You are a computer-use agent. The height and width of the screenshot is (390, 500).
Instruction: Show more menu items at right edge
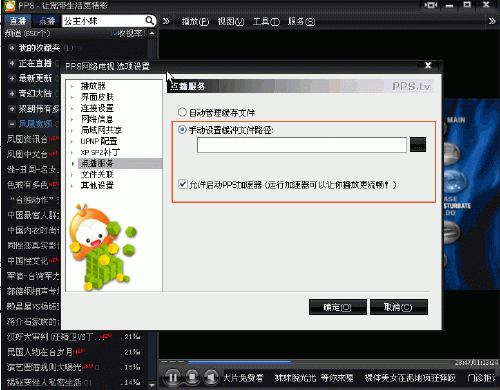pyautogui.click(x=492, y=21)
